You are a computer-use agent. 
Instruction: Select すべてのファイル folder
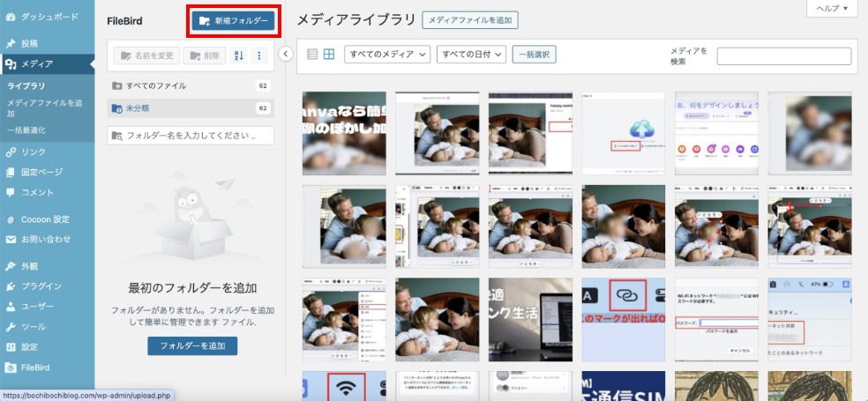click(x=191, y=85)
